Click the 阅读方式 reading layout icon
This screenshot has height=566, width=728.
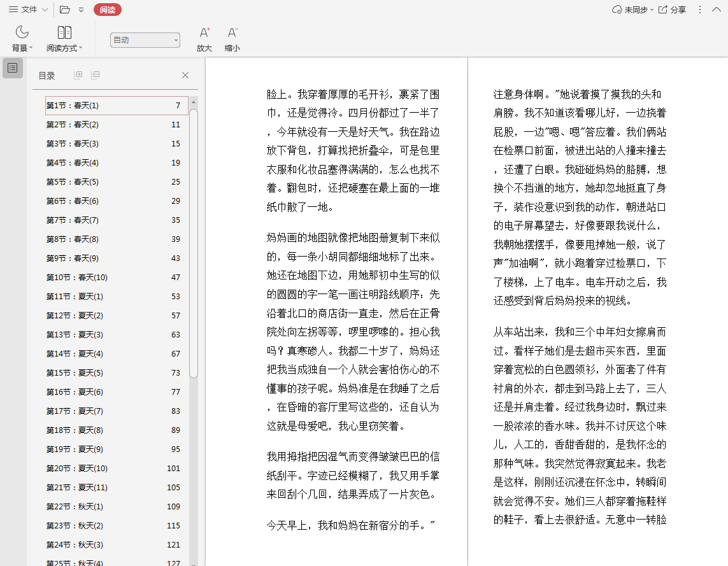coord(64,32)
